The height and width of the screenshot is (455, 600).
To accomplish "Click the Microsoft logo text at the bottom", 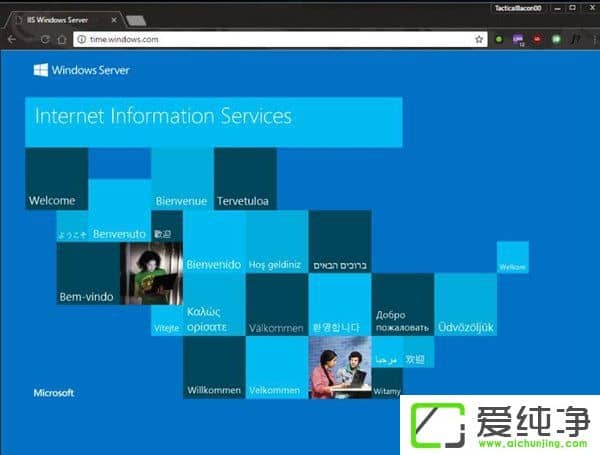I will point(54,393).
